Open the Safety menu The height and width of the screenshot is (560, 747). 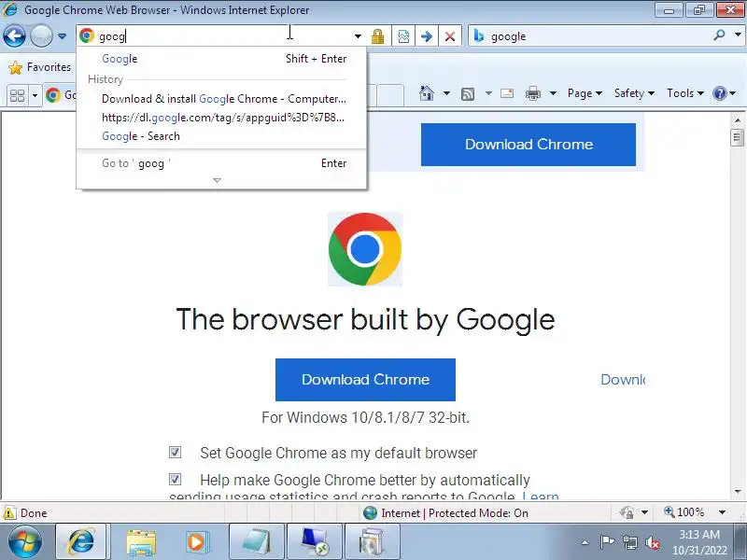634,93
